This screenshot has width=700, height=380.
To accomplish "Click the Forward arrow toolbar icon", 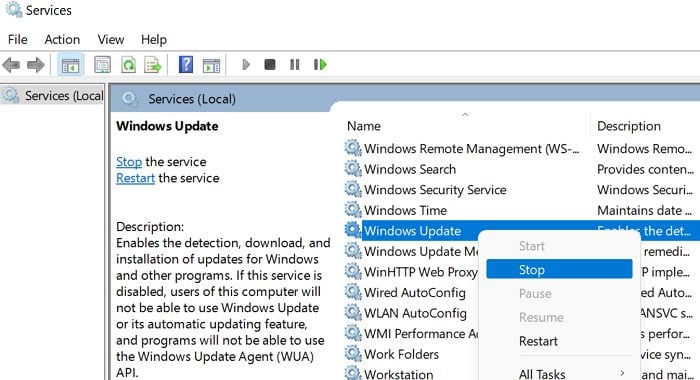I will point(36,65).
